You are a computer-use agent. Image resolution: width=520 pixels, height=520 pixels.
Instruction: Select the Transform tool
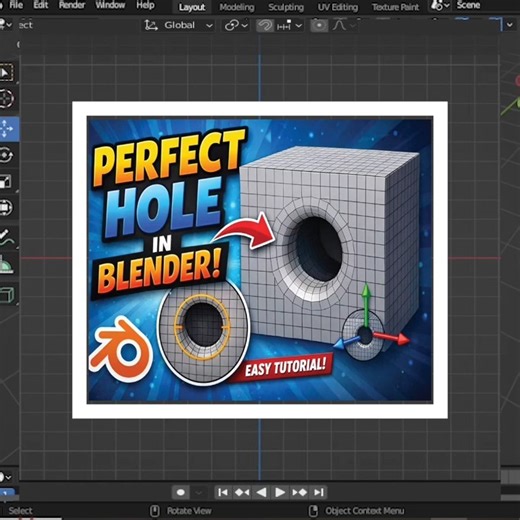click(6, 207)
